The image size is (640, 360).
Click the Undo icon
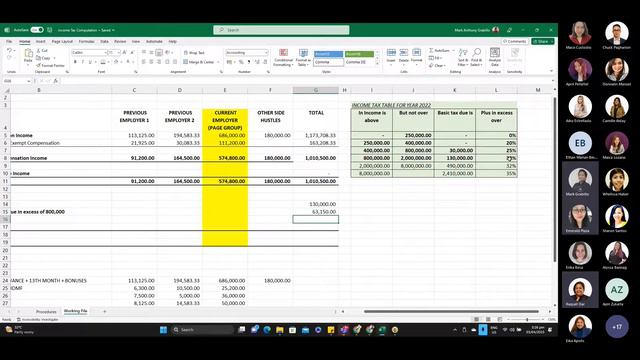click(x=9, y=51)
